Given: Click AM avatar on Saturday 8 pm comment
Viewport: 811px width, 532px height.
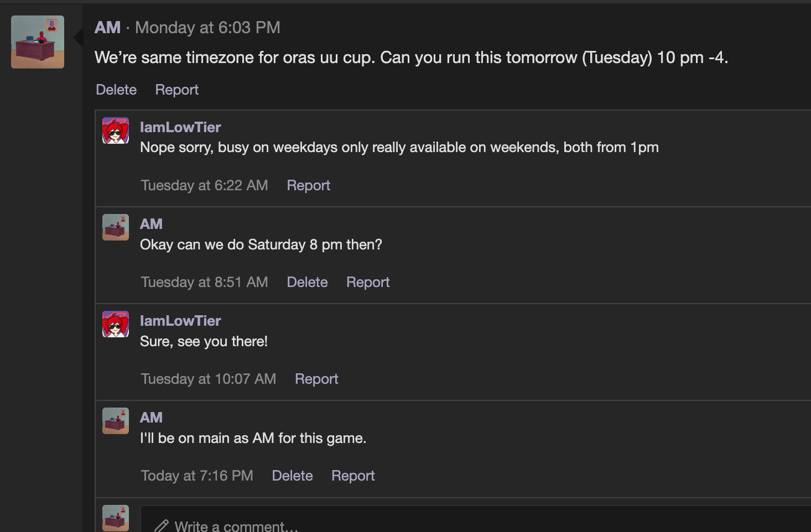Looking at the screenshot, I should coord(116,227).
